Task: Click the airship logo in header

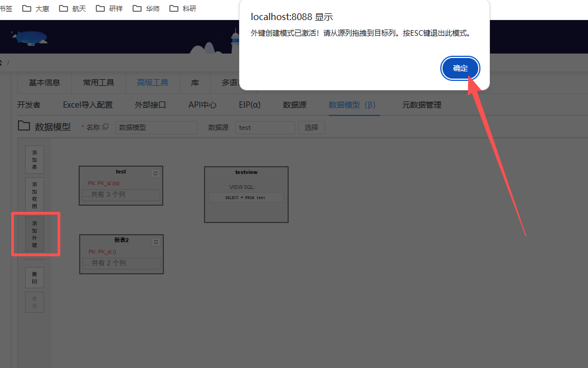Action: pyautogui.click(x=30, y=38)
